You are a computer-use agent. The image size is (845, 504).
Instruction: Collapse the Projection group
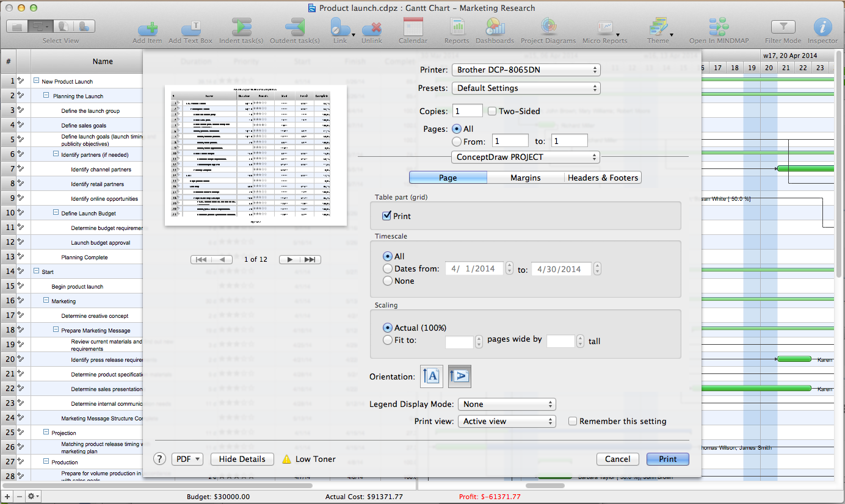point(46,433)
